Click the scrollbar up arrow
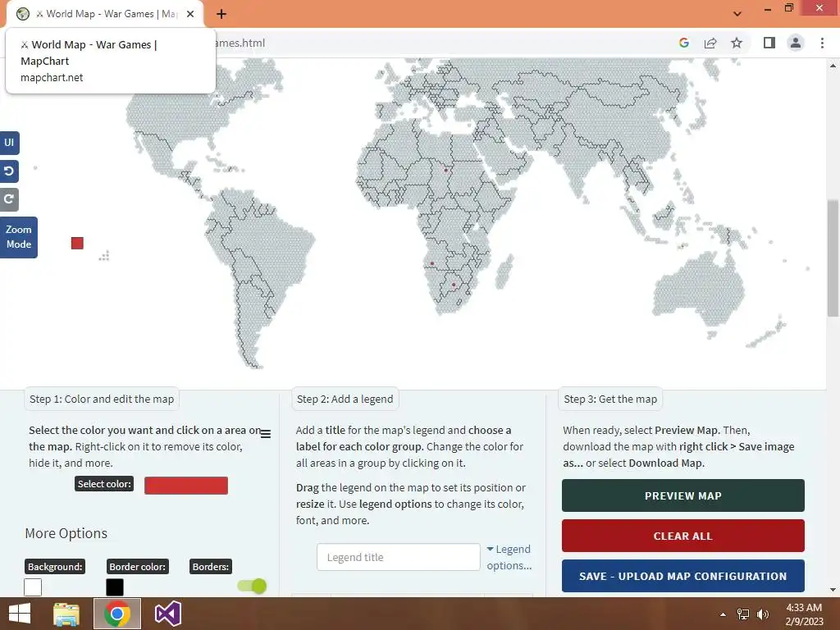This screenshot has height=630, width=840. (x=833, y=66)
